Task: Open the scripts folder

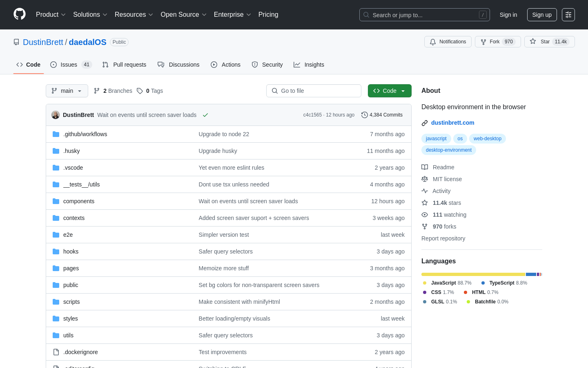Action: 71,302
